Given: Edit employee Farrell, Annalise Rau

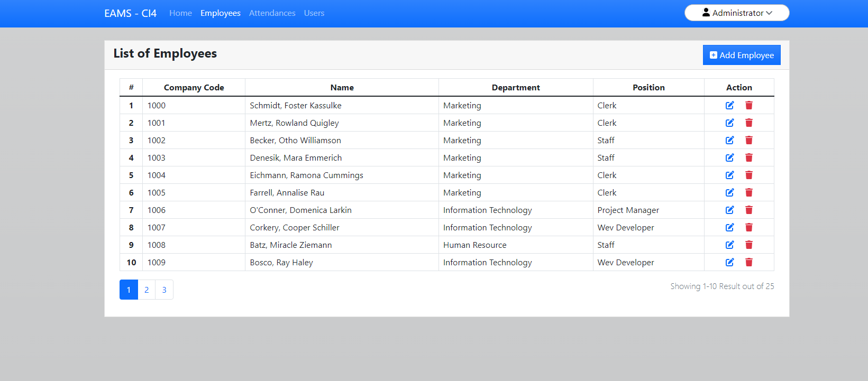Looking at the screenshot, I should tap(729, 192).
